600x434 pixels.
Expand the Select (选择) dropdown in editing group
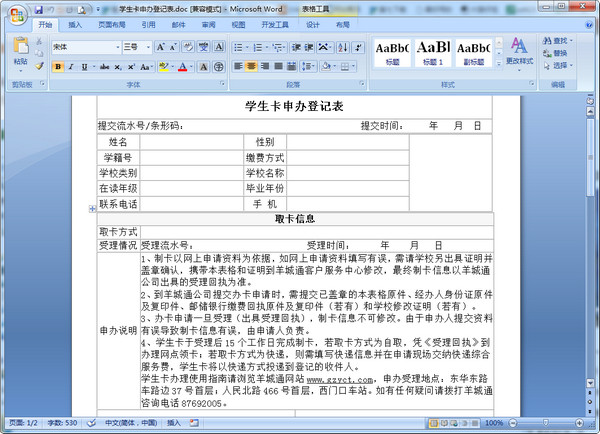tap(559, 66)
